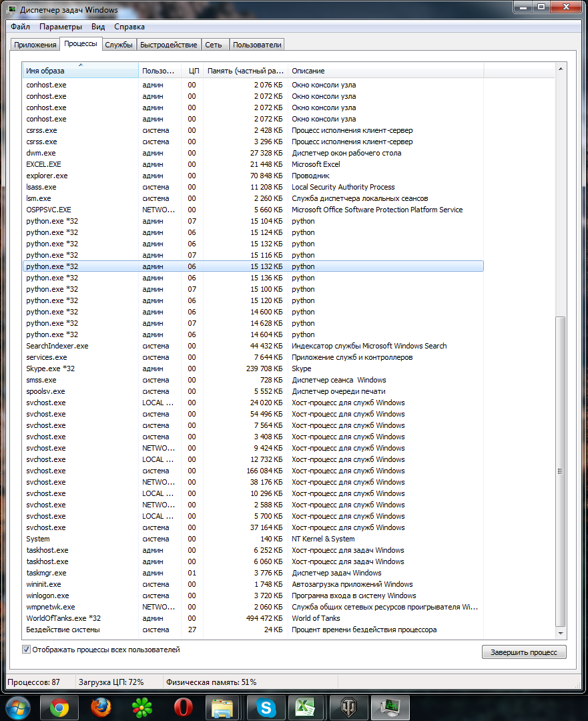Launch Google Chrome from the taskbar
Viewport: 588px width, 721px height.
click(59, 708)
